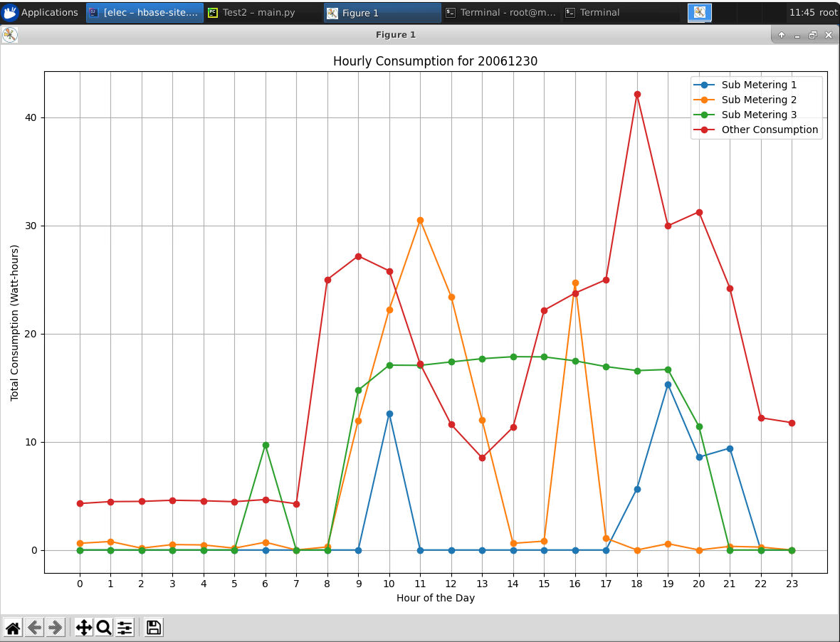Select the Zoom to rectangle tool
Screen dimensions: 840x642
coord(104,627)
